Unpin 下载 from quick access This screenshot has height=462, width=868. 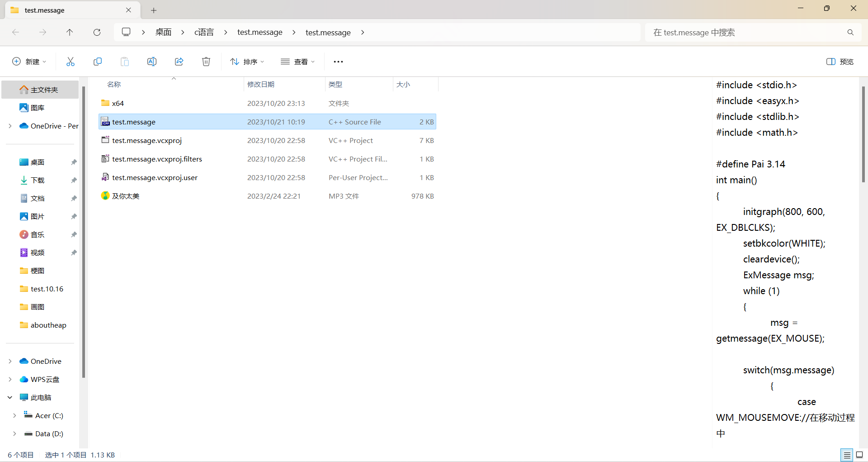click(x=74, y=180)
